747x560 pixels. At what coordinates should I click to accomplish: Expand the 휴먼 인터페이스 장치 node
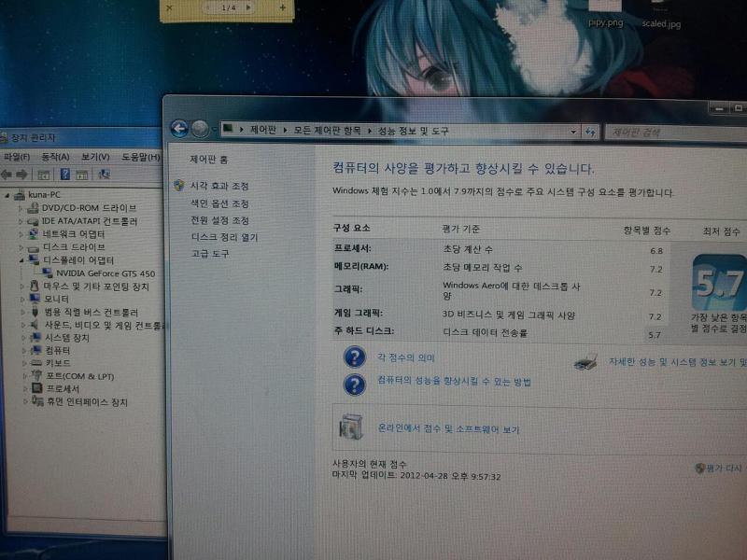(25, 402)
